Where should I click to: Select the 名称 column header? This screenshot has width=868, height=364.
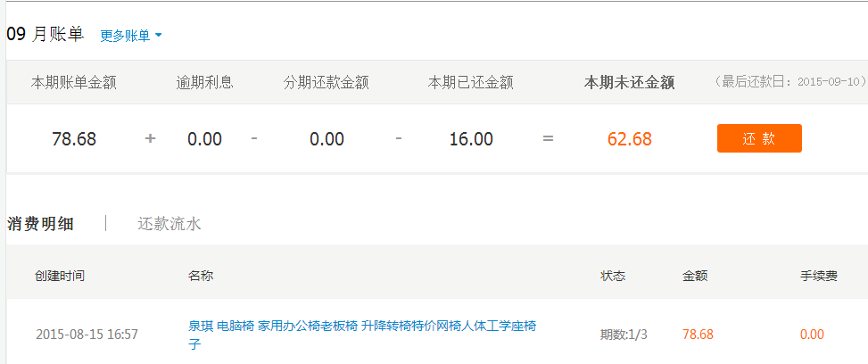tap(201, 276)
